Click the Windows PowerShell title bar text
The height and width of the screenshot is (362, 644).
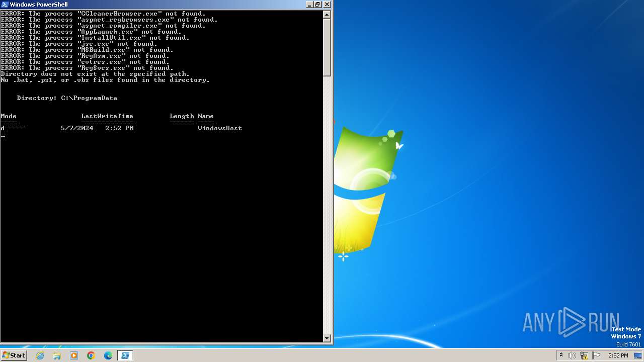39,5
